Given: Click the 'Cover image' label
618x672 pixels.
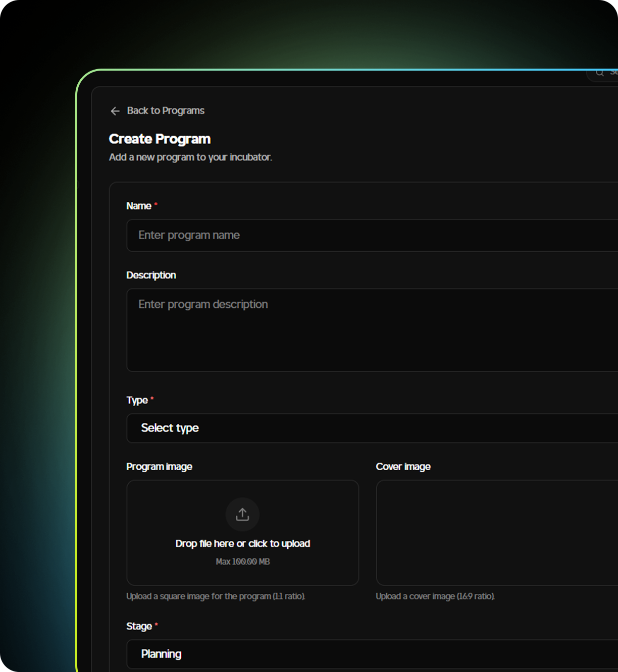Looking at the screenshot, I should click(403, 467).
